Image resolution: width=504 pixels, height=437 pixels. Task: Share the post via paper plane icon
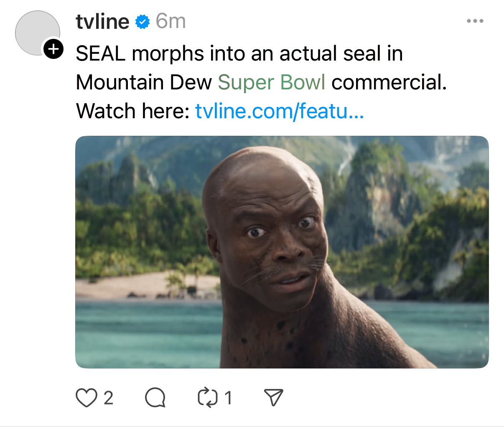point(274,397)
